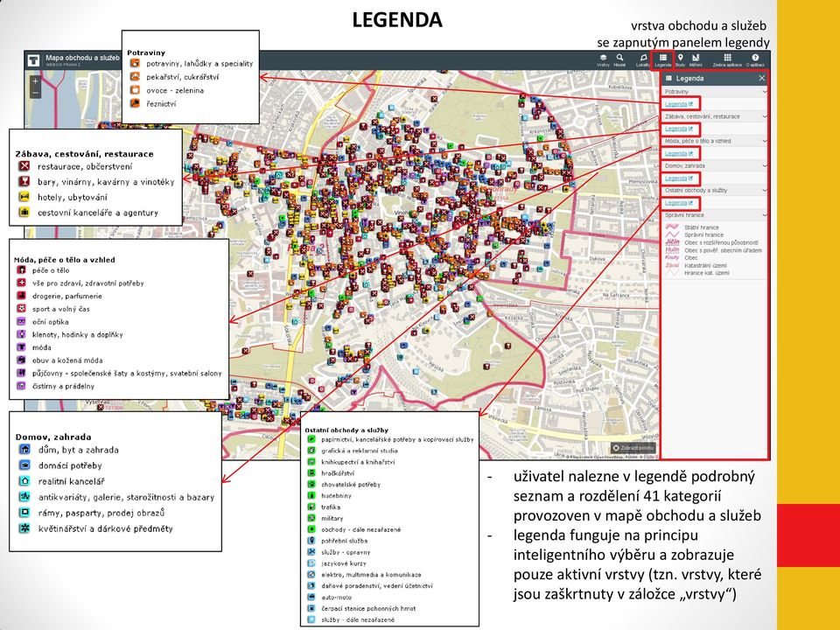Image resolution: width=840 pixels, height=630 pixels.
Task: Click the čistírny a prádelny legend icon
Action: pyautogui.click(x=21, y=386)
